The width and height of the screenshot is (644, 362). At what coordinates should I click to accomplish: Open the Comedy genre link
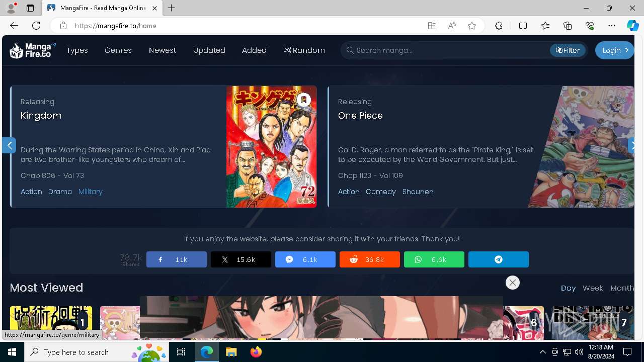[381, 192]
